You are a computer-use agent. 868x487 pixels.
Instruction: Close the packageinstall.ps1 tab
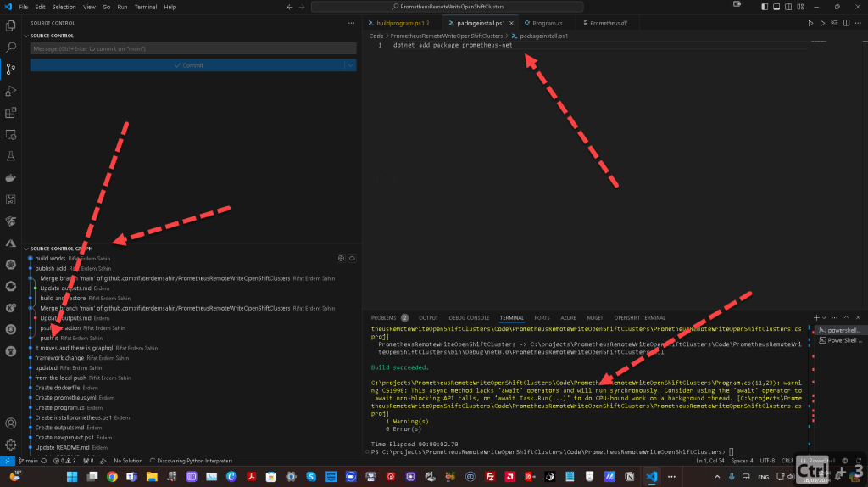511,23
